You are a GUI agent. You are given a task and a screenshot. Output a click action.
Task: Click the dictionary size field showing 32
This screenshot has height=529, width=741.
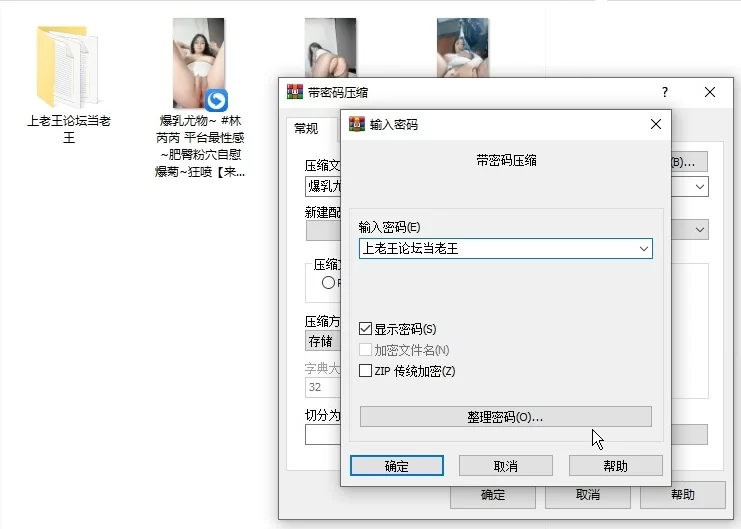pyautogui.click(x=323, y=387)
